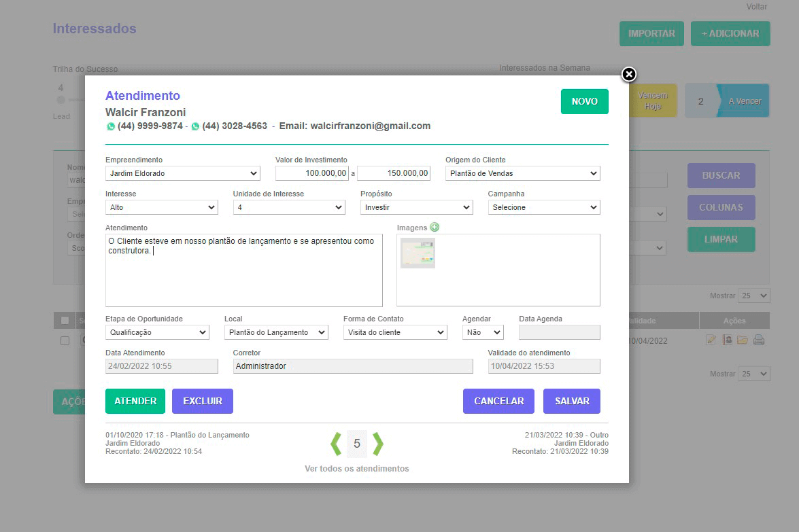This screenshot has width=799, height=532.
Task: Open the Propósito dropdown set to Investir
Action: tap(416, 207)
